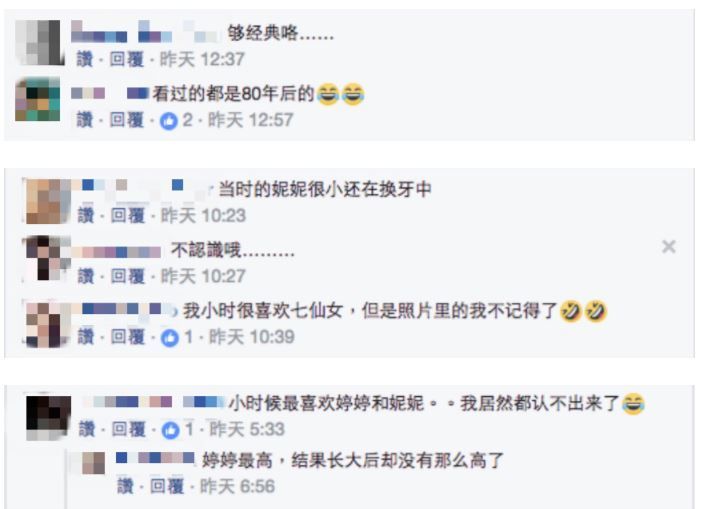
Task: Open avatar of 当时的妮妮 commenter
Action: tap(48, 202)
